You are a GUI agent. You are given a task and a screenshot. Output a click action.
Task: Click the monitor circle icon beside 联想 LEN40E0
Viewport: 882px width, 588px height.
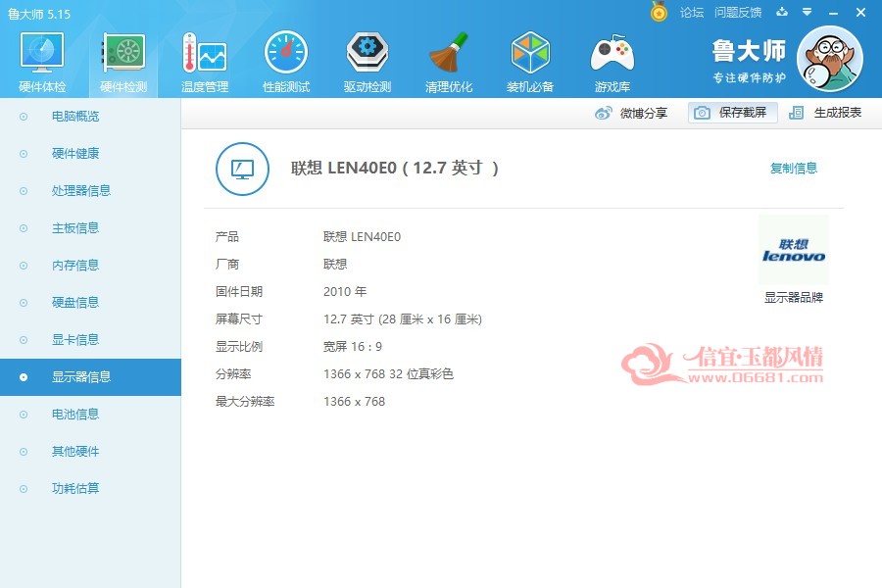click(242, 169)
